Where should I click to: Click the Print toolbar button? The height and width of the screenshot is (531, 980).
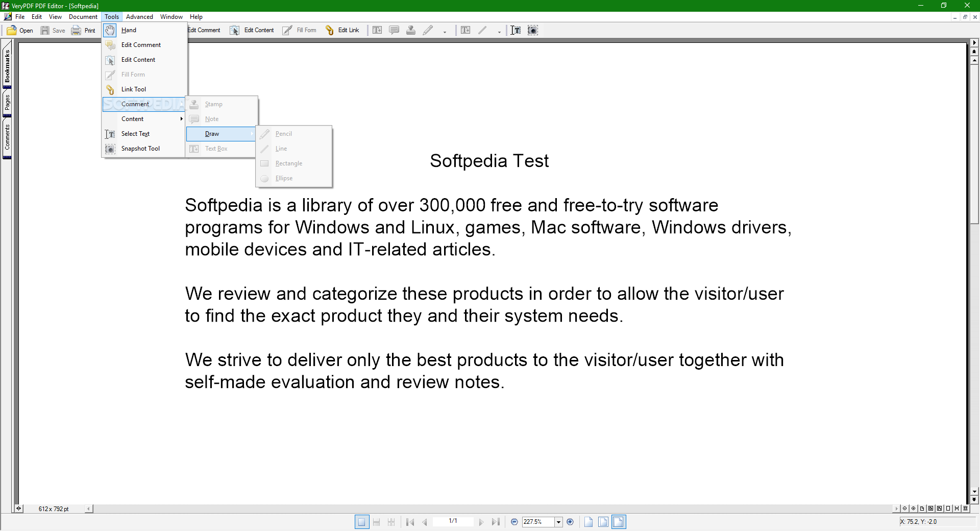[84, 31]
